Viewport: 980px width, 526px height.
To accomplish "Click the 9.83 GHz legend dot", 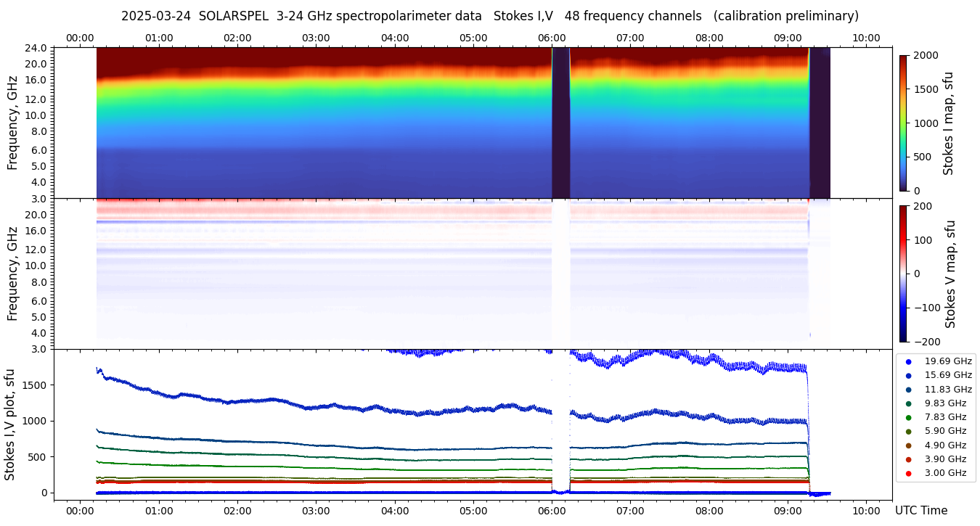I will [908, 403].
